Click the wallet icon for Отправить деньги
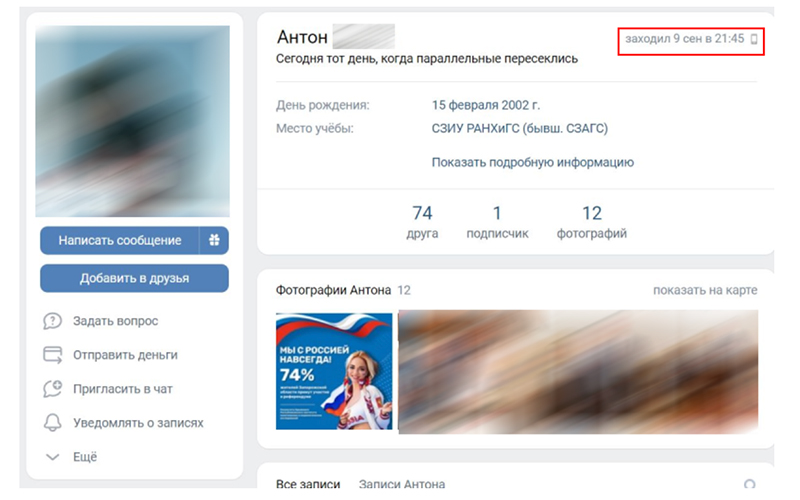The width and height of the screenshot is (800, 500). click(x=53, y=355)
